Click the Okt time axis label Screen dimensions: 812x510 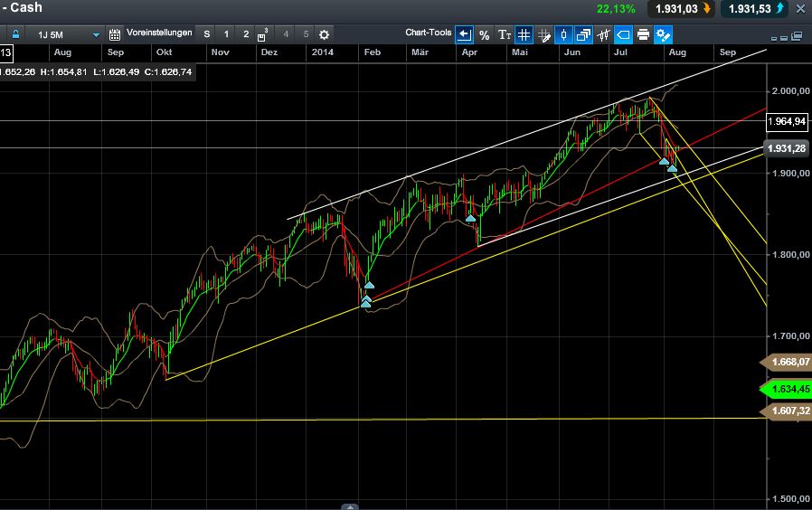point(165,52)
